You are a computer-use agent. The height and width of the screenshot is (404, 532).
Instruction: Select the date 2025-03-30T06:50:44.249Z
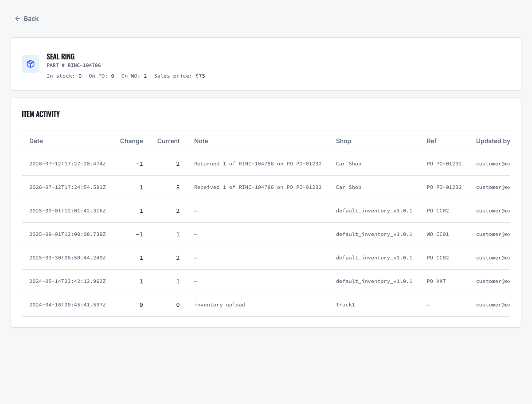67,258
